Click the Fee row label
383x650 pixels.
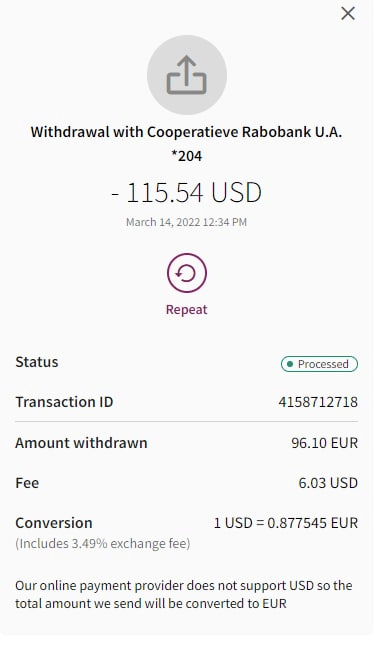pyautogui.click(x=27, y=483)
